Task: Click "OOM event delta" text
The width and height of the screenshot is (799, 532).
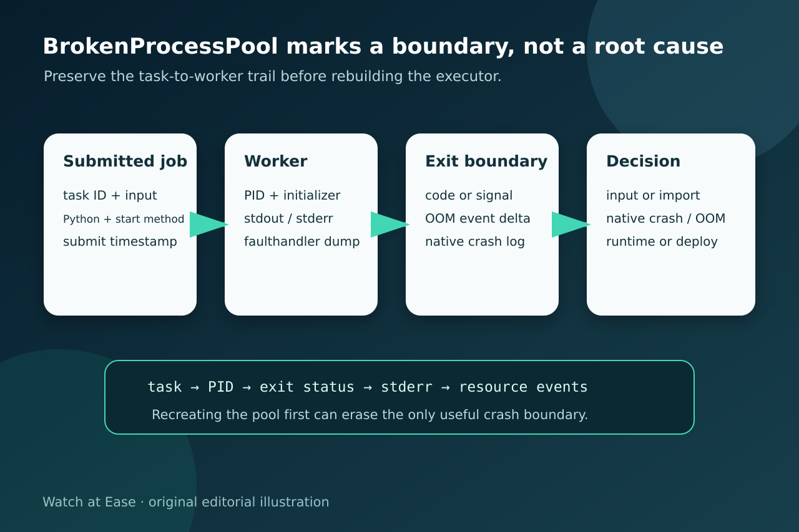Action: (478, 219)
